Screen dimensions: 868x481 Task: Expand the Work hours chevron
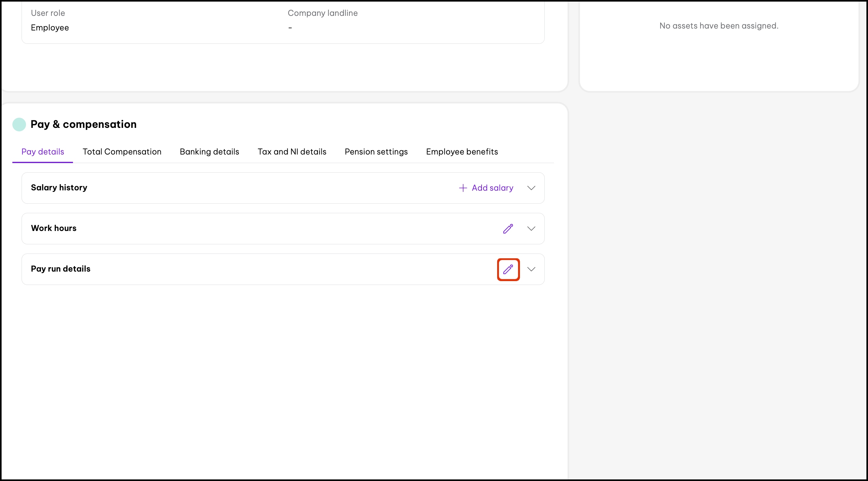(531, 228)
